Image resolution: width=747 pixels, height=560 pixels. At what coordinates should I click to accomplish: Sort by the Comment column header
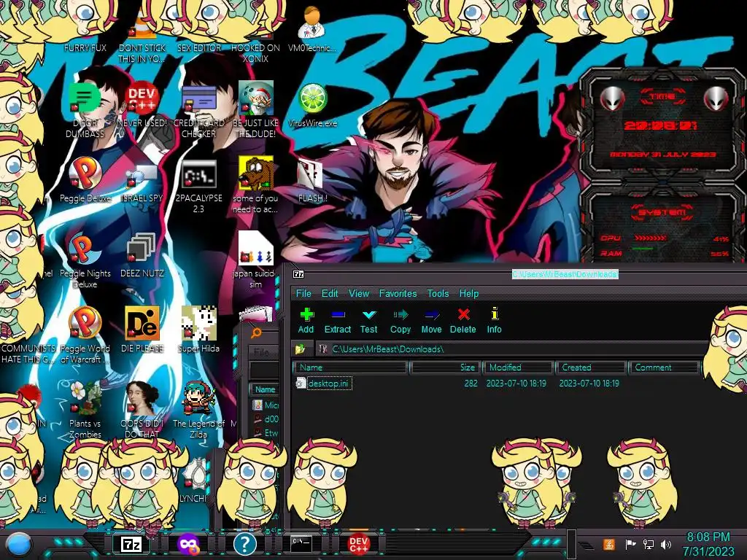(x=664, y=367)
